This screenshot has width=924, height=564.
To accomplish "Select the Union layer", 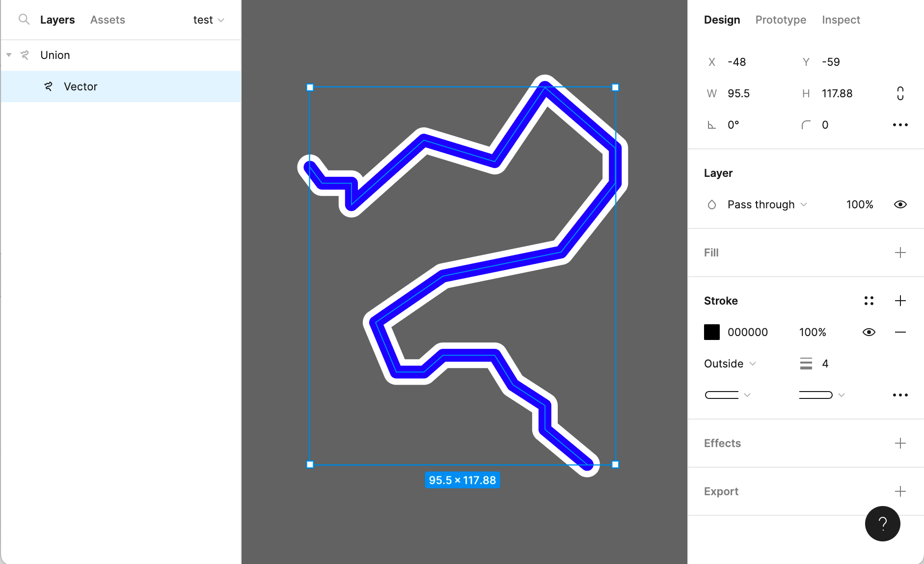I will [121, 55].
